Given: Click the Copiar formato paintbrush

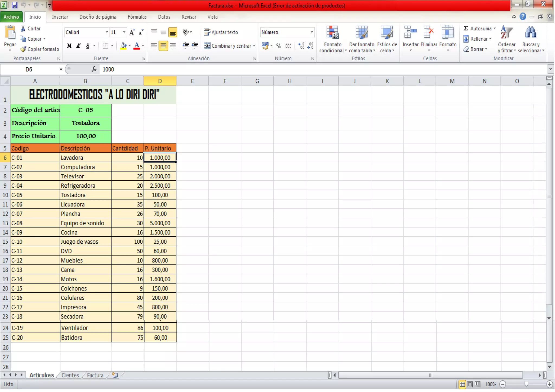Looking at the screenshot, I should pos(23,49).
